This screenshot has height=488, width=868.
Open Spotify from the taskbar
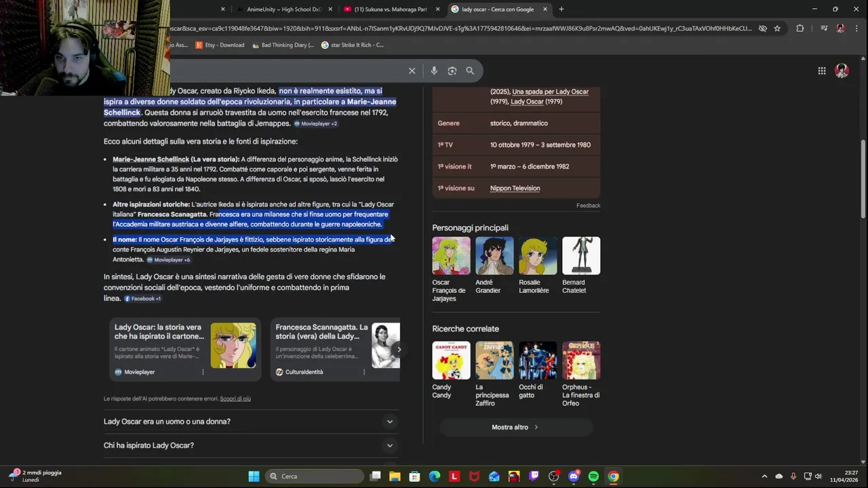click(x=593, y=476)
